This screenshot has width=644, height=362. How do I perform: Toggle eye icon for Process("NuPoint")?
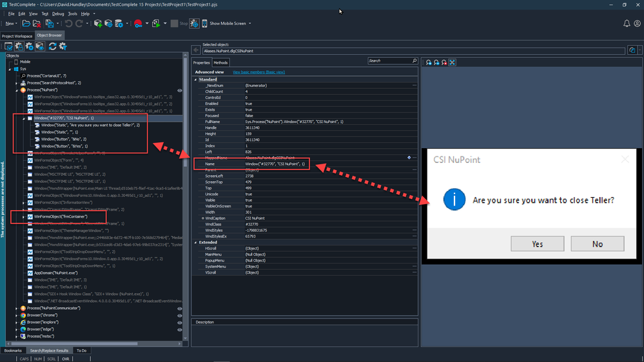[x=180, y=91]
